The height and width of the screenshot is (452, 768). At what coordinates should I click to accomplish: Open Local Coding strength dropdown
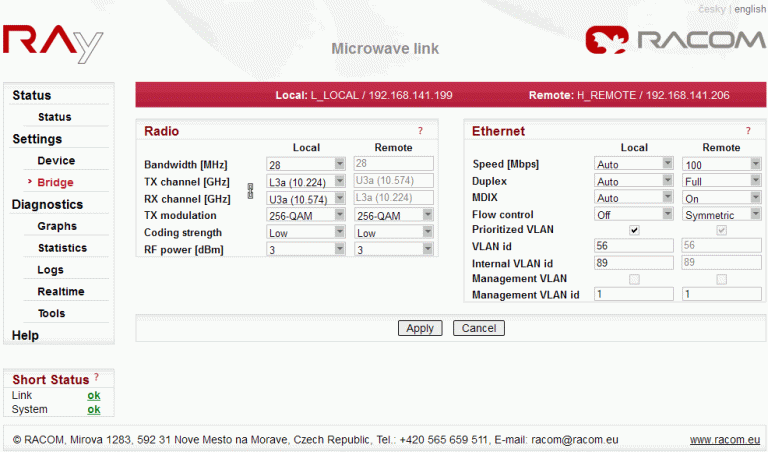click(x=306, y=232)
